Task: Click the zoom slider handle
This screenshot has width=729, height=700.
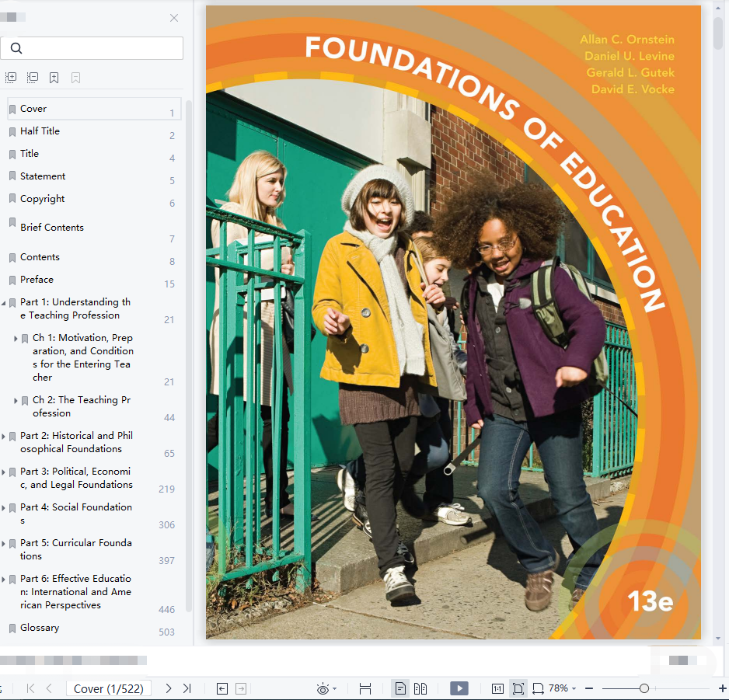Action: 644,688
